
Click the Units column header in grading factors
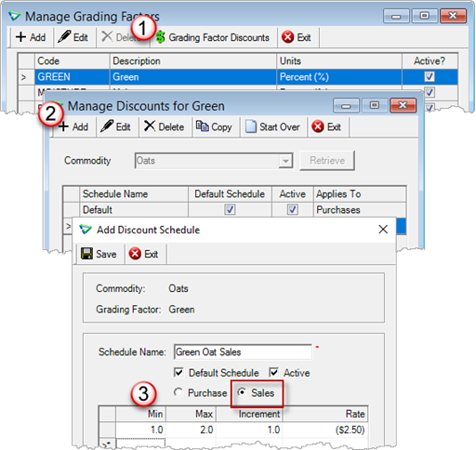click(x=339, y=61)
